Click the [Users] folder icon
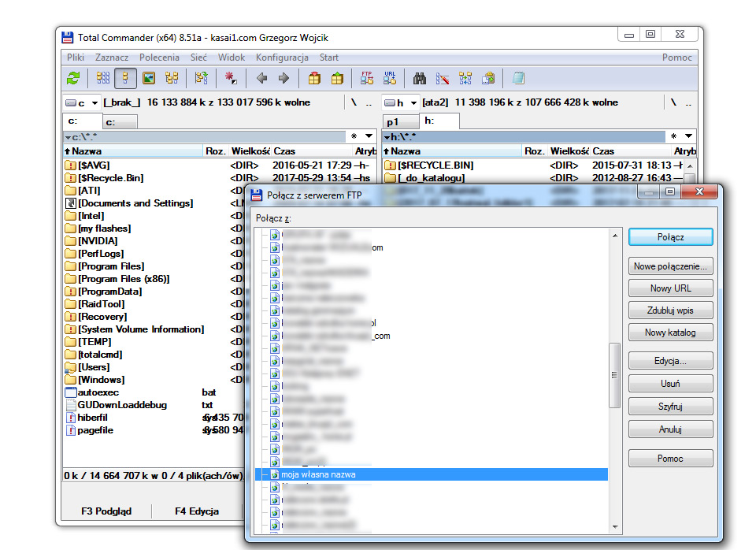 (x=70, y=367)
